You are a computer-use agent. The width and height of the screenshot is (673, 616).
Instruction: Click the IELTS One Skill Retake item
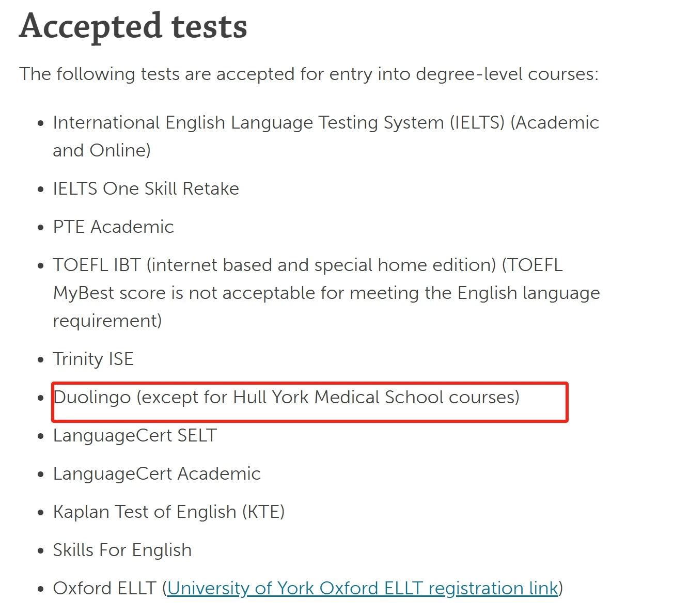(146, 188)
